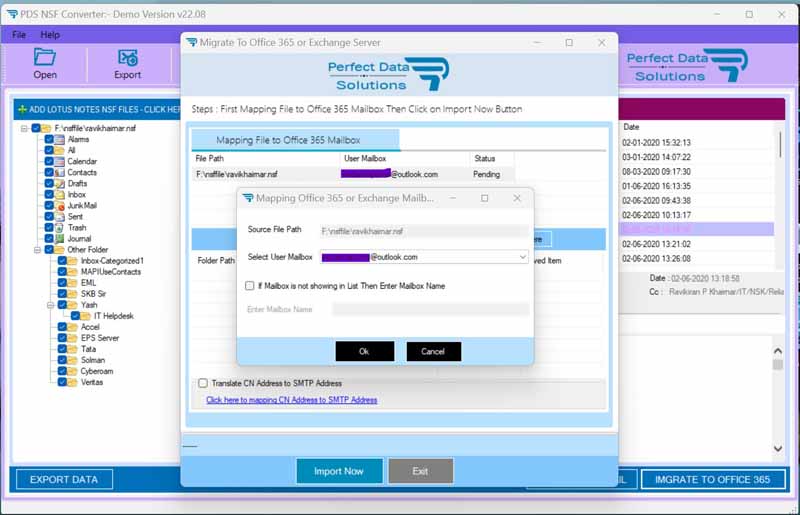Click the MAPIUseContacts folder icon

[x=72, y=272]
